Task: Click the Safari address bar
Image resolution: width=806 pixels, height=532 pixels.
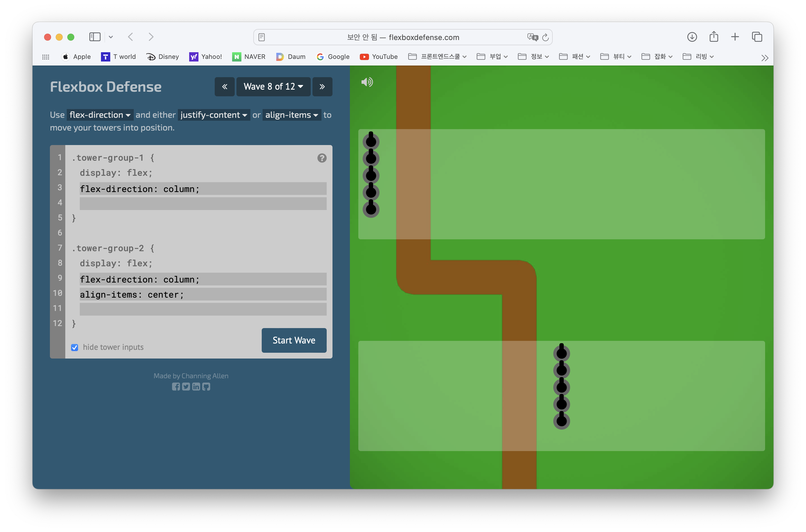Action: point(403,37)
